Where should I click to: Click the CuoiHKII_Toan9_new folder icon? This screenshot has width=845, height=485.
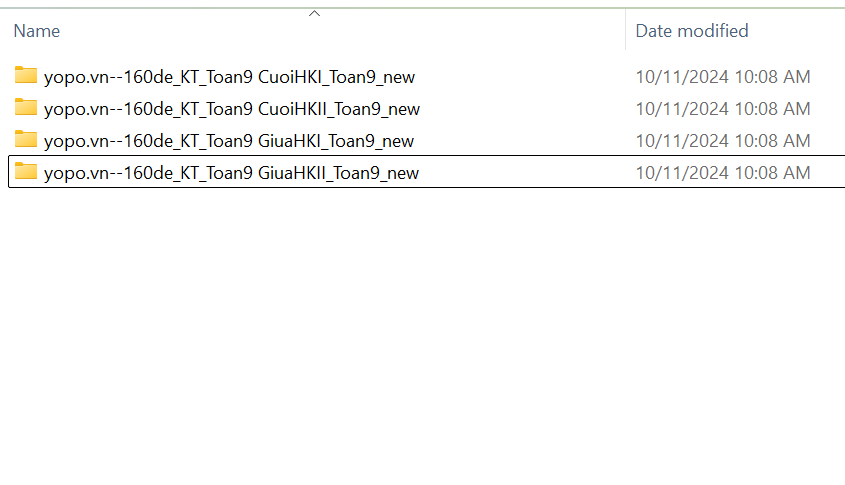coord(26,108)
